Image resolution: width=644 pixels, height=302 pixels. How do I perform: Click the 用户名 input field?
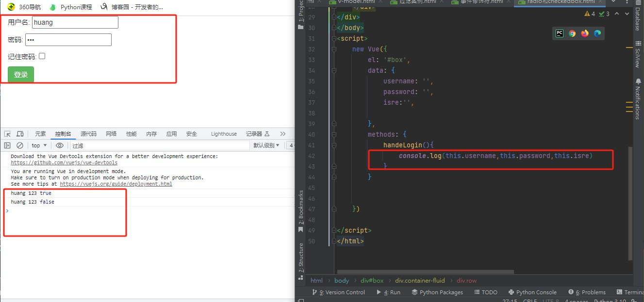pyautogui.click(x=75, y=22)
